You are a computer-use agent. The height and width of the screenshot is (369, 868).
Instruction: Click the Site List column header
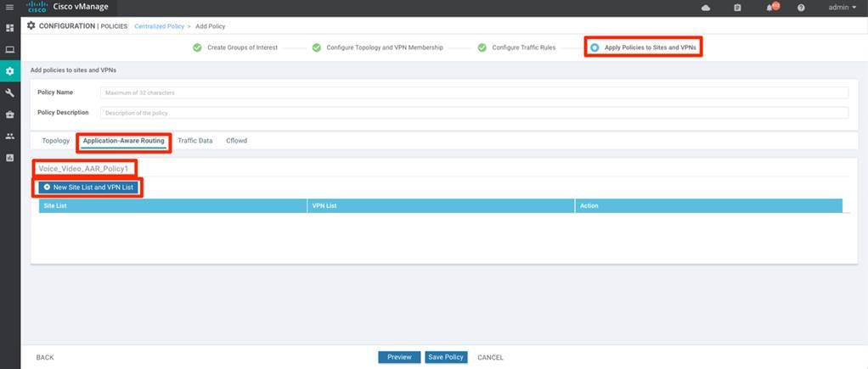[x=172, y=206]
